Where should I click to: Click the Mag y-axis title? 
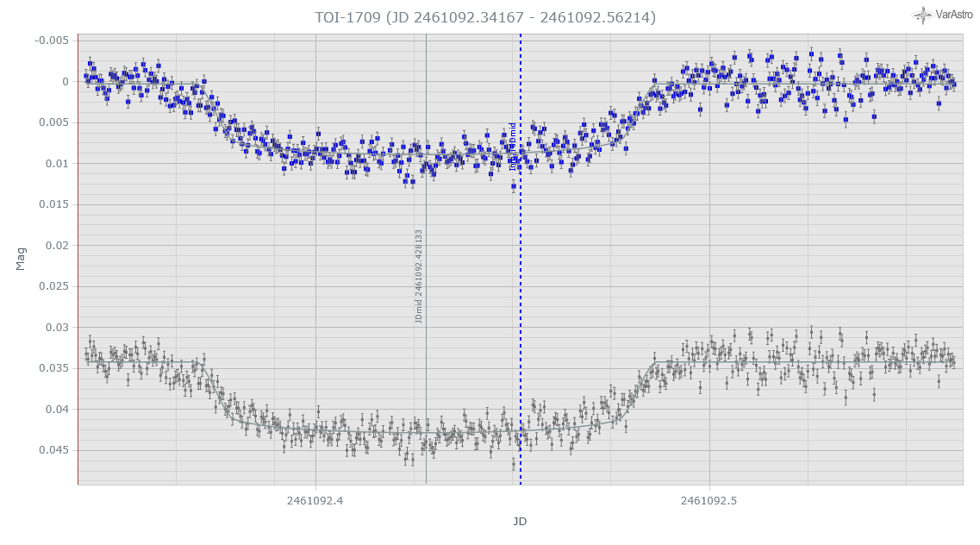21,259
